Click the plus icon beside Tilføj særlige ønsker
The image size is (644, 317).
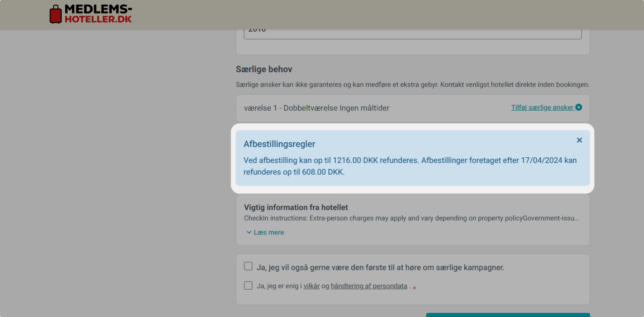579,107
